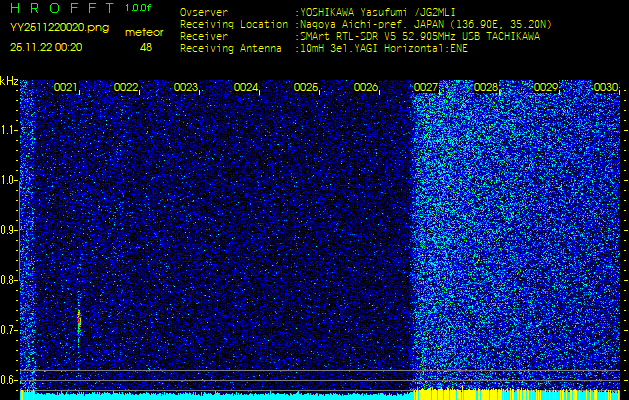Click the 0.6 frequency axis label
Viewport: 629px width, 400px height.
coord(9,380)
